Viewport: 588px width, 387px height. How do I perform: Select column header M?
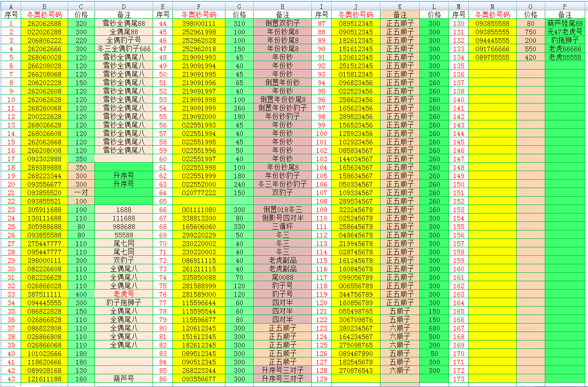click(x=458, y=7)
